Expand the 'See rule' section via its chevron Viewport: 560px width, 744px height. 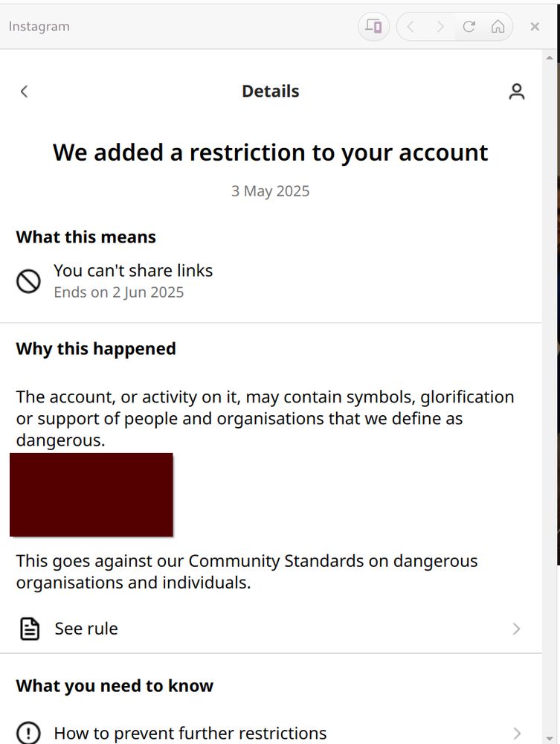[516, 629]
